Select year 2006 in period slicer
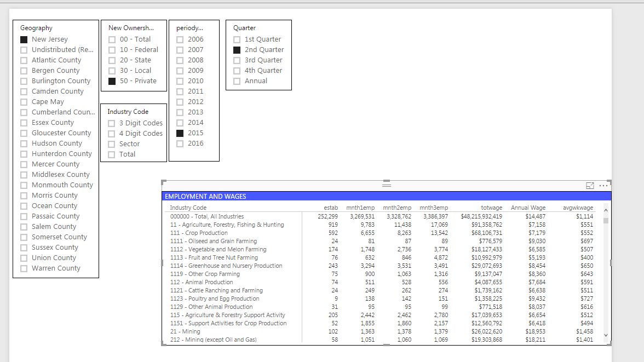The image size is (644, 362). tap(180, 39)
